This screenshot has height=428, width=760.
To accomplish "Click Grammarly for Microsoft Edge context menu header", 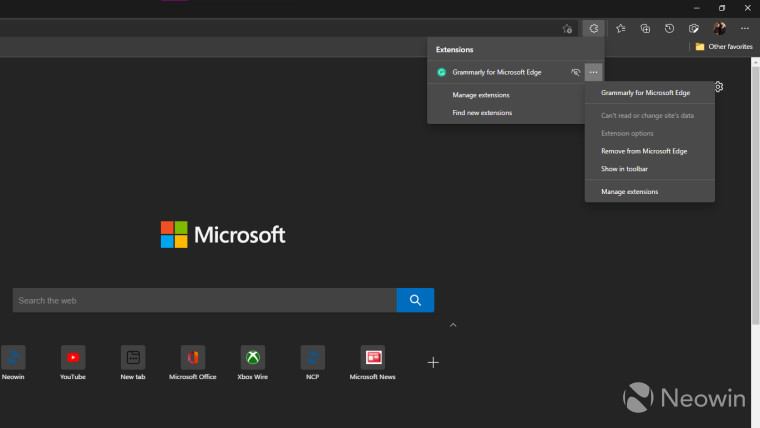I will click(x=645, y=93).
